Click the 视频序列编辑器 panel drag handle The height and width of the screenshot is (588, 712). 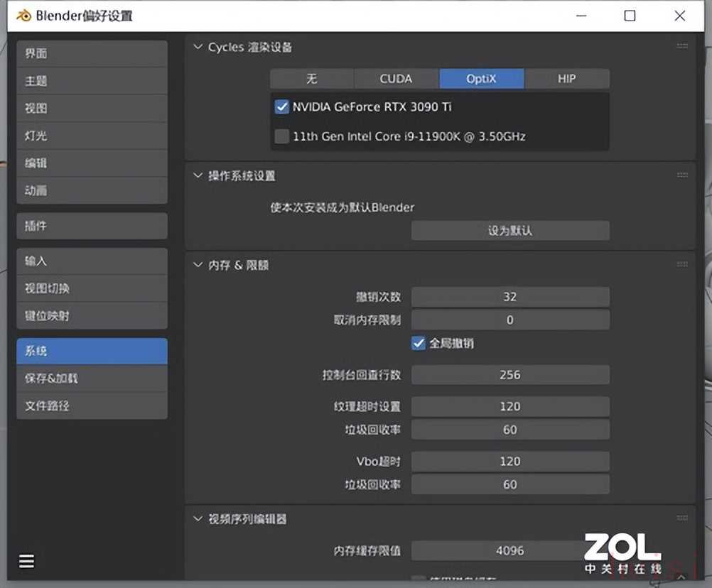[682, 518]
